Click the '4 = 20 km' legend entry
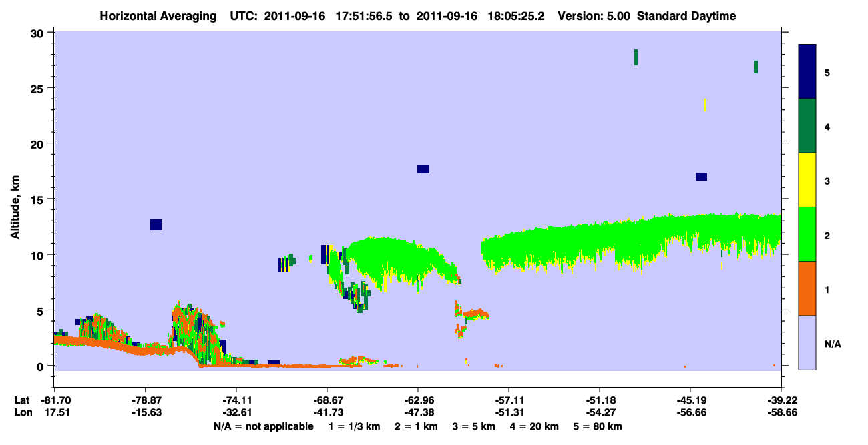This screenshot has width=868, height=445. 534,426
